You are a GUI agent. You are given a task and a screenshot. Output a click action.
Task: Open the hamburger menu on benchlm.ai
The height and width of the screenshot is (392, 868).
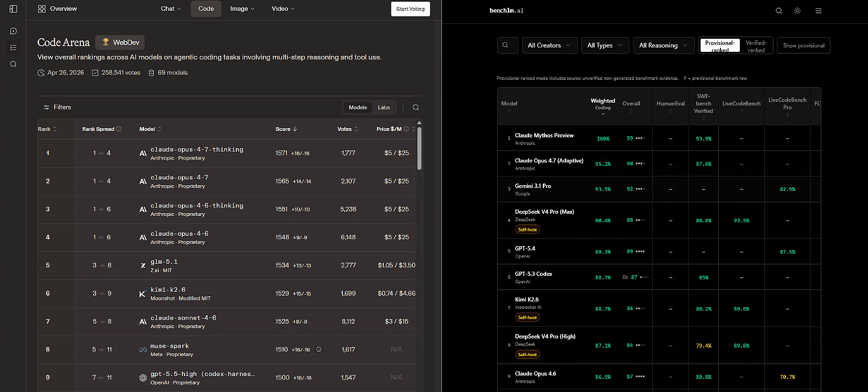click(818, 11)
